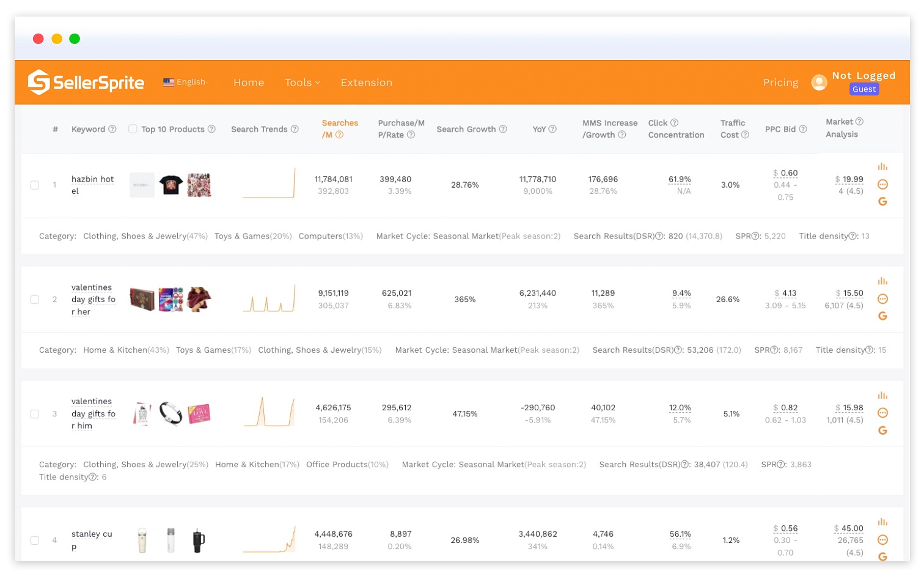
Task: Click the 61.9% click concentration value
Action: [680, 179]
